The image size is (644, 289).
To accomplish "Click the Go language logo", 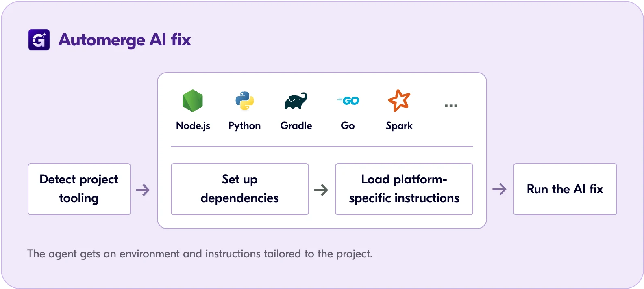I will pyautogui.click(x=348, y=100).
